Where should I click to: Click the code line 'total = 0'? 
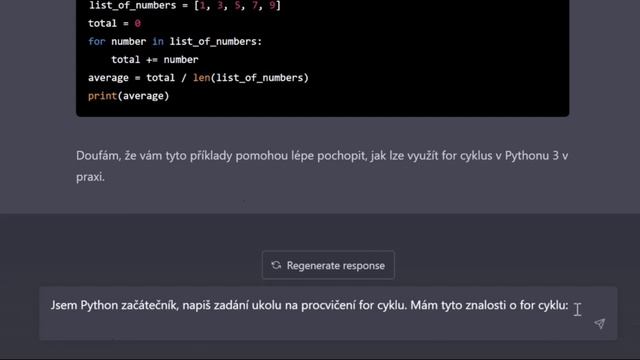(x=114, y=23)
